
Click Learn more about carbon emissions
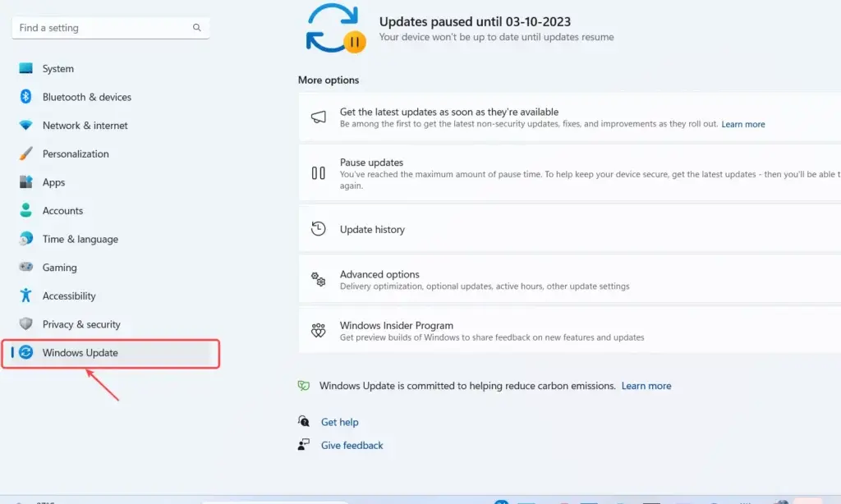click(x=646, y=385)
